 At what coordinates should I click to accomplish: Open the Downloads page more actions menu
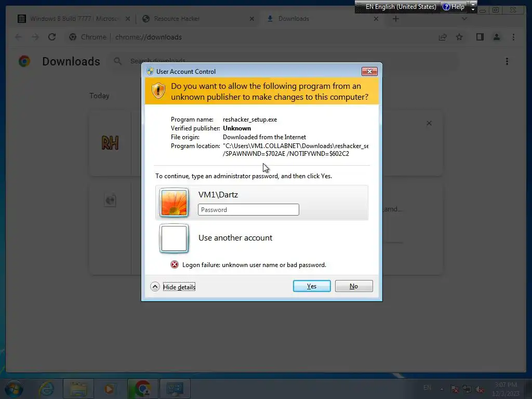click(507, 61)
